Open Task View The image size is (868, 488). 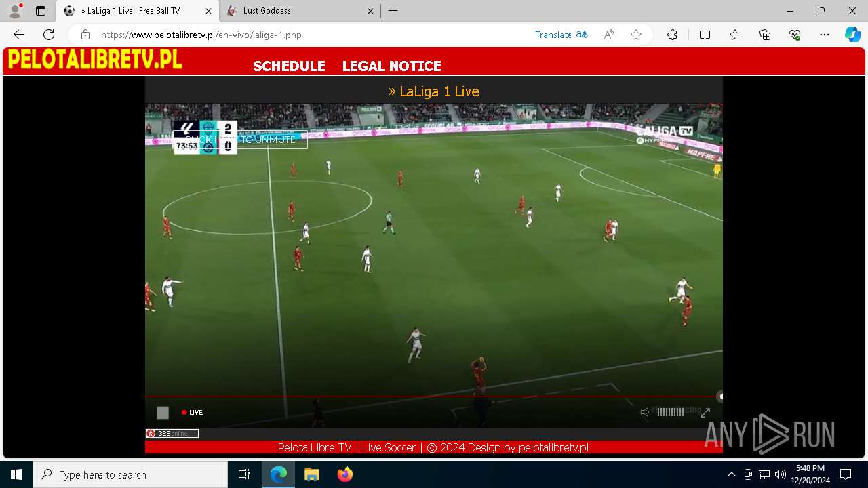pyautogui.click(x=244, y=474)
